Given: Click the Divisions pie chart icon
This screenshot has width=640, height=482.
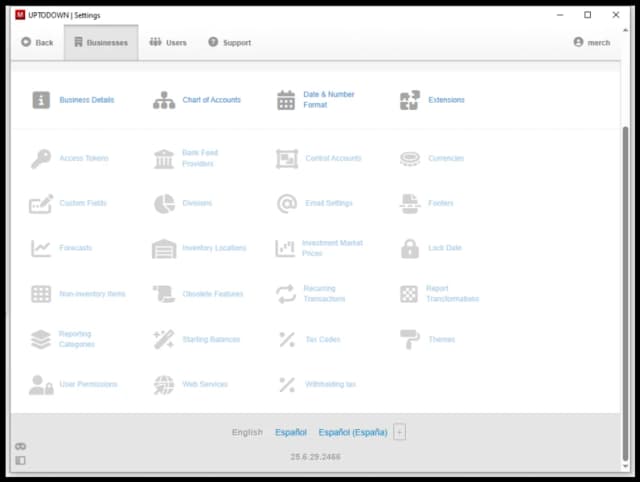Looking at the screenshot, I should [164, 203].
